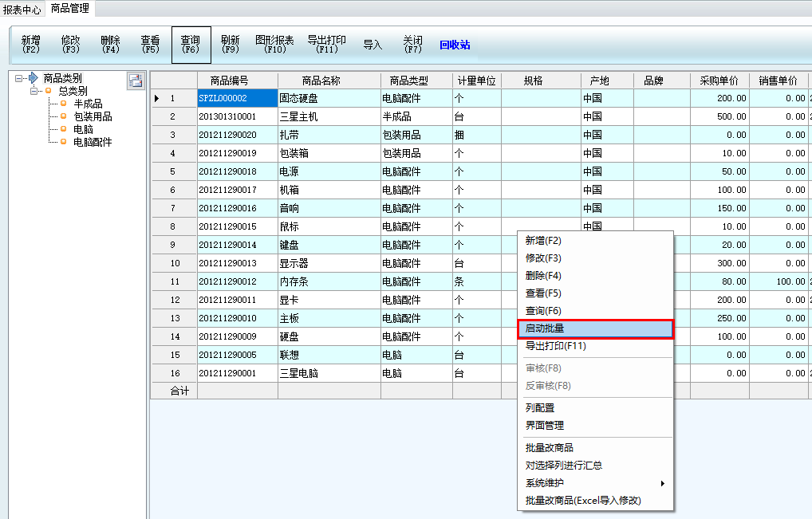Click the orange icon next to 总类别

[x=48, y=91]
